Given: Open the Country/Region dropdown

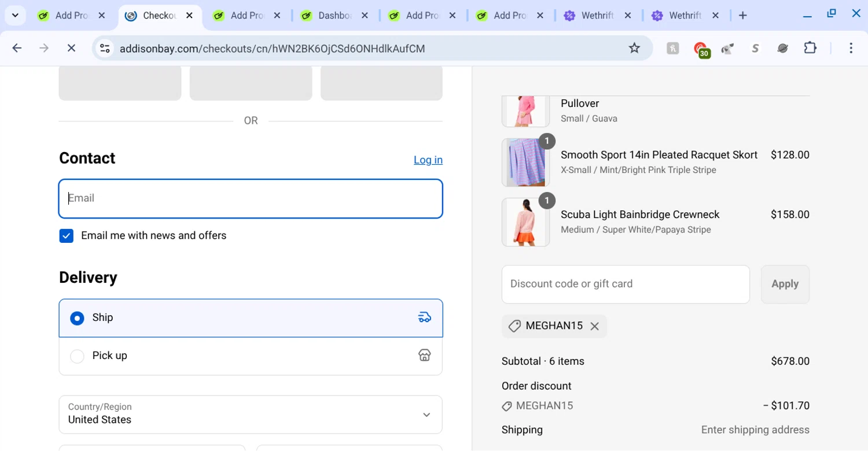Looking at the screenshot, I should click(251, 415).
